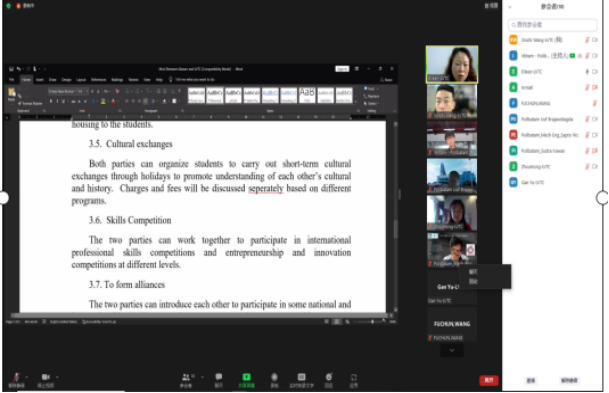This screenshot has width=609, height=393.
Task: Click the Title style in styles gallery
Action: [x=307, y=95]
